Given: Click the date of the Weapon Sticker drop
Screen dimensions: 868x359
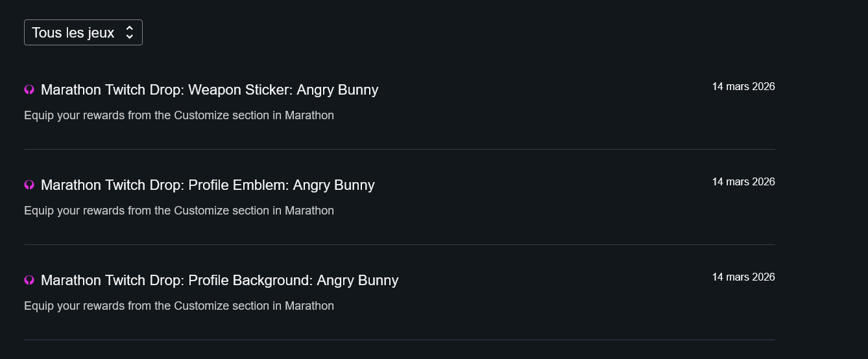Looking at the screenshot, I should [743, 87].
